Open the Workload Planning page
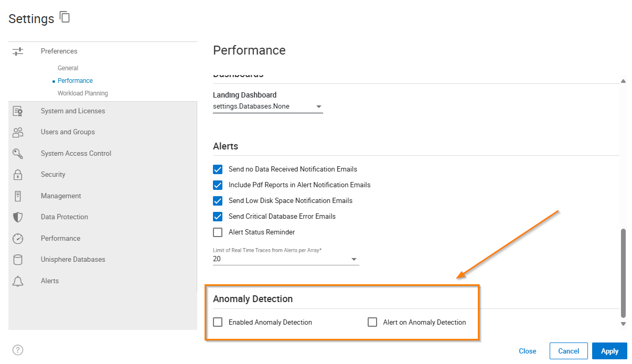The height and width of the screenshot is (364, 632). (82, 93)
